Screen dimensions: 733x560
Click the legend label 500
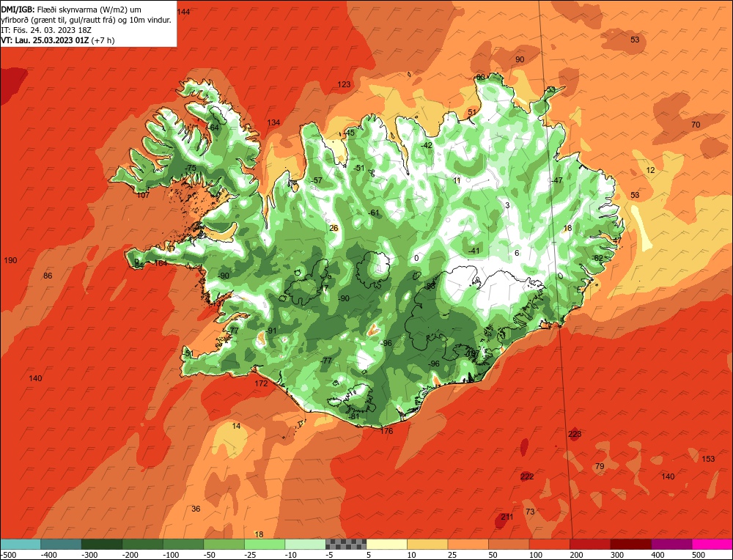click(x=699, y=555)
